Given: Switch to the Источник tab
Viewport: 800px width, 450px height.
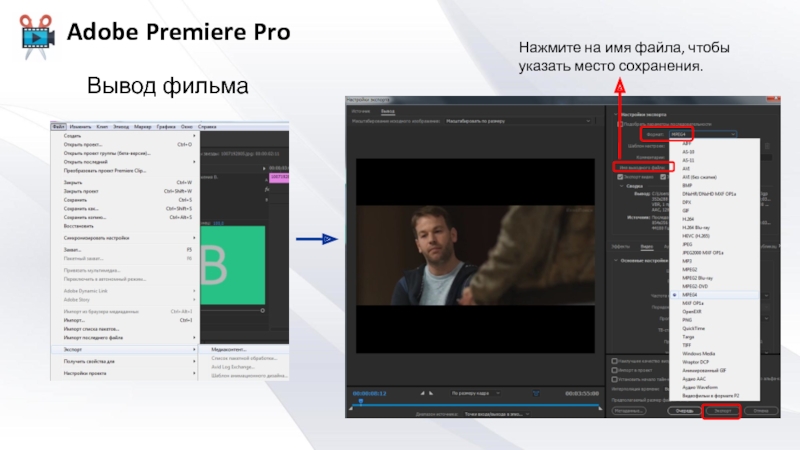Looking at the screenshot, I should pyautogui.click(x=361, y=111).
